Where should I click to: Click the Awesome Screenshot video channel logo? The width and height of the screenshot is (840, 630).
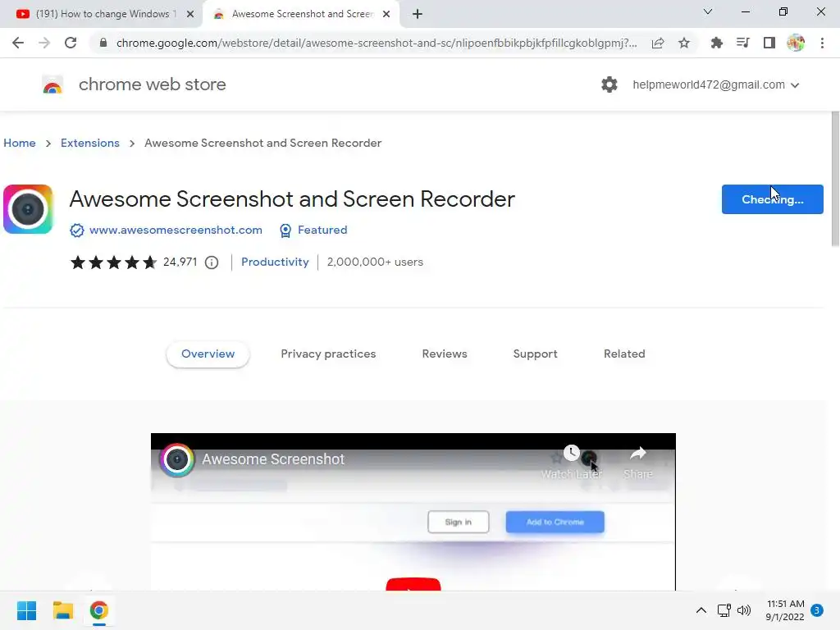click(177, 459)
